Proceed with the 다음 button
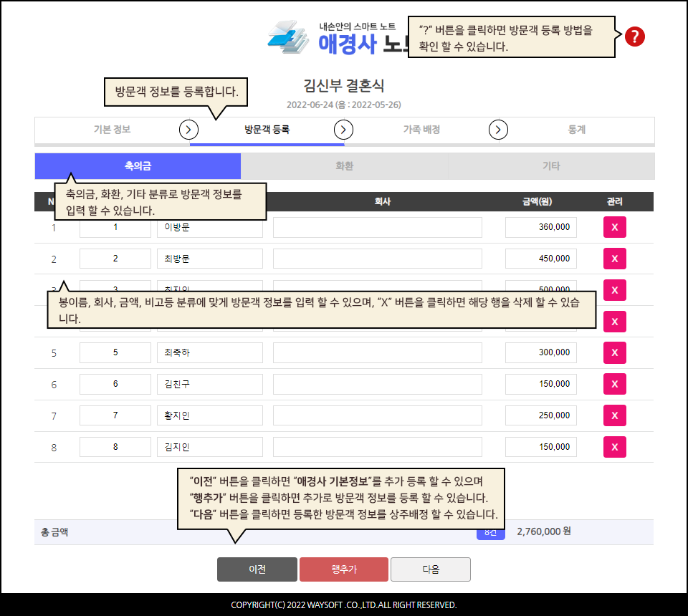This screenshot has height=616, width=688. point(431,569)
